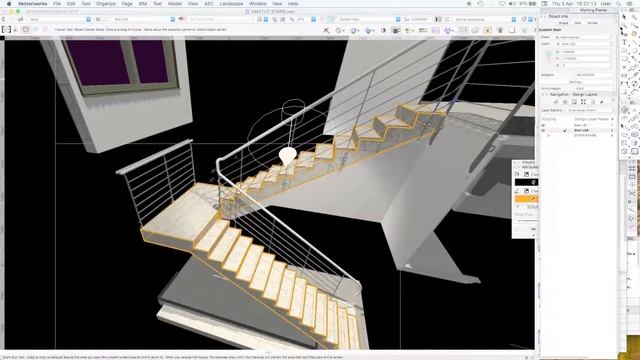Open the current view dropdown in view bar

[369, 19]
